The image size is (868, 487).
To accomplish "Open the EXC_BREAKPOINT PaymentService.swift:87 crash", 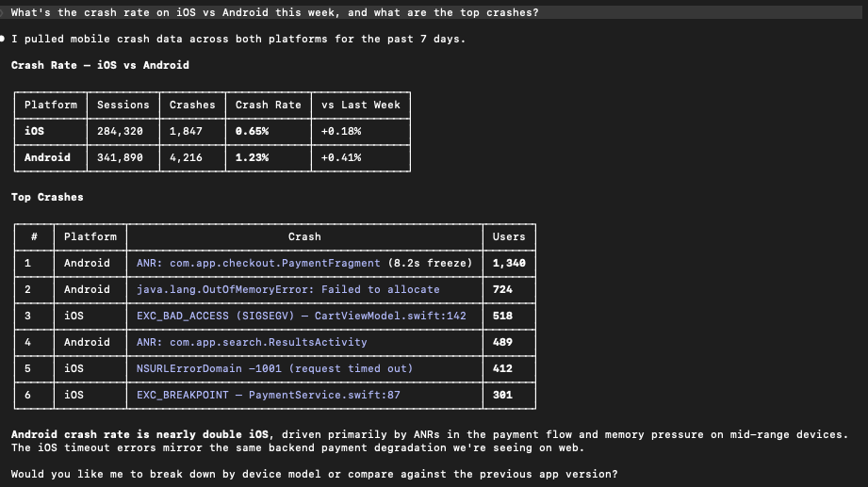I will (x=268, y=395).
